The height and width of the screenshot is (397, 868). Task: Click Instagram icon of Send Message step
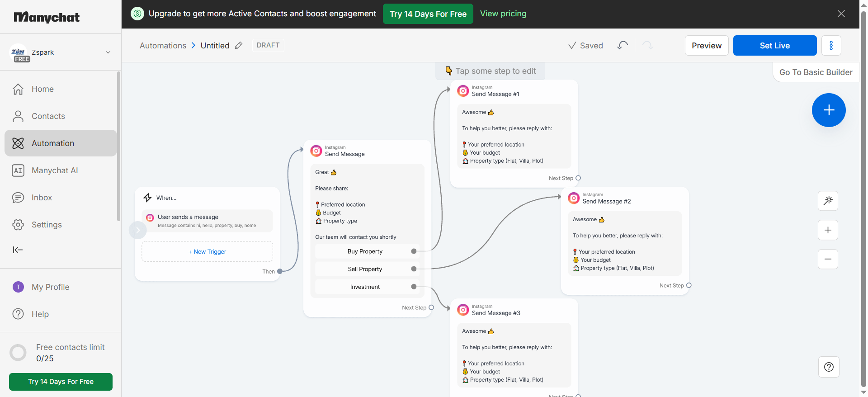[x=316, y=151]
